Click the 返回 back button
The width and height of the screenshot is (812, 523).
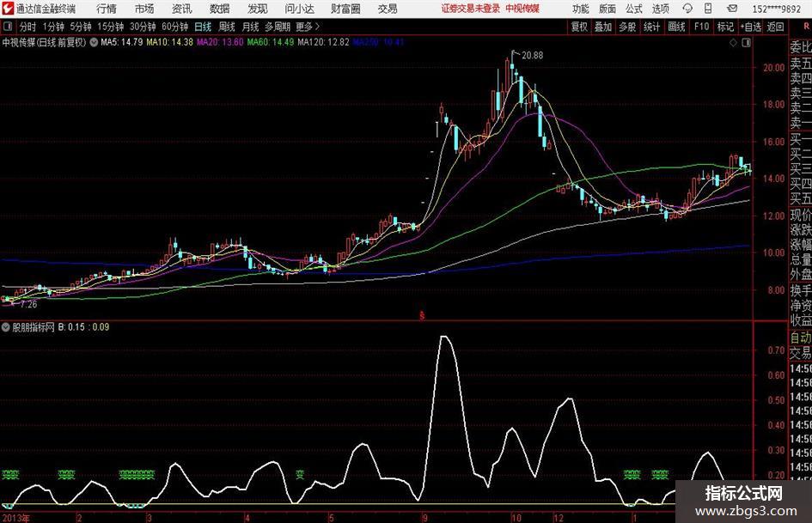click(775, 27)
